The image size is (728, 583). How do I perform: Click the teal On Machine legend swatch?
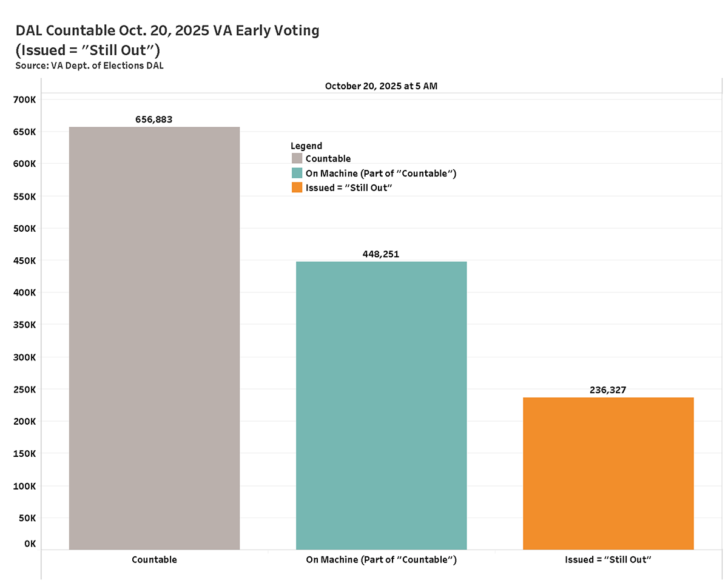(x=297, y=174)
